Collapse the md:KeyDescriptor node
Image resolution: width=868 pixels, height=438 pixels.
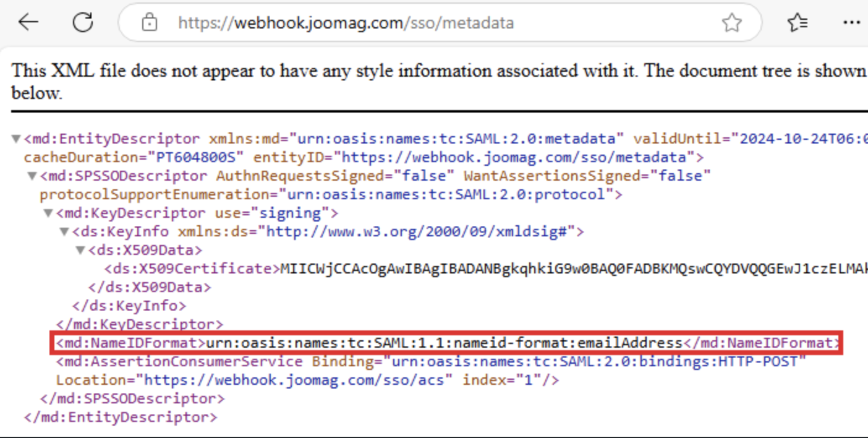48,213
